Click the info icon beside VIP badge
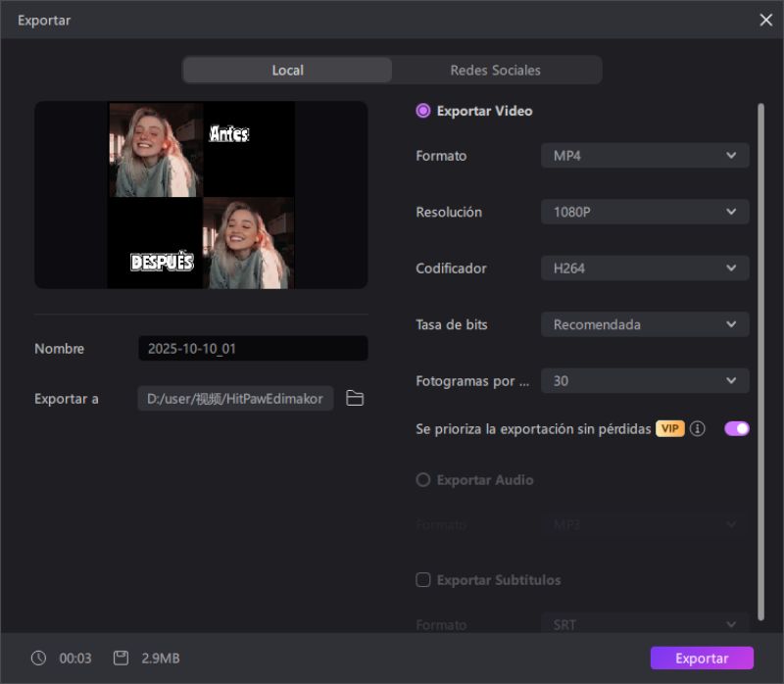Viewport: 784px width, 684px height. click(x=698, y=429)
